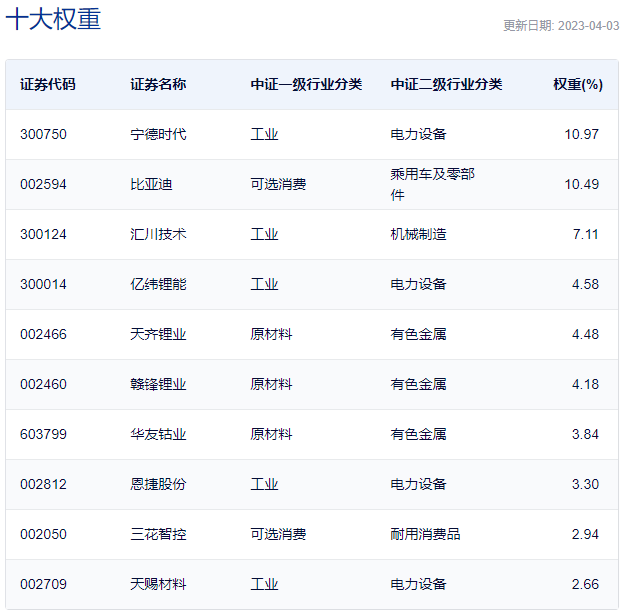Click the 中证一级行业分类 column header
The width and height of the screenshot is (625, 616).
pos(306,85)
